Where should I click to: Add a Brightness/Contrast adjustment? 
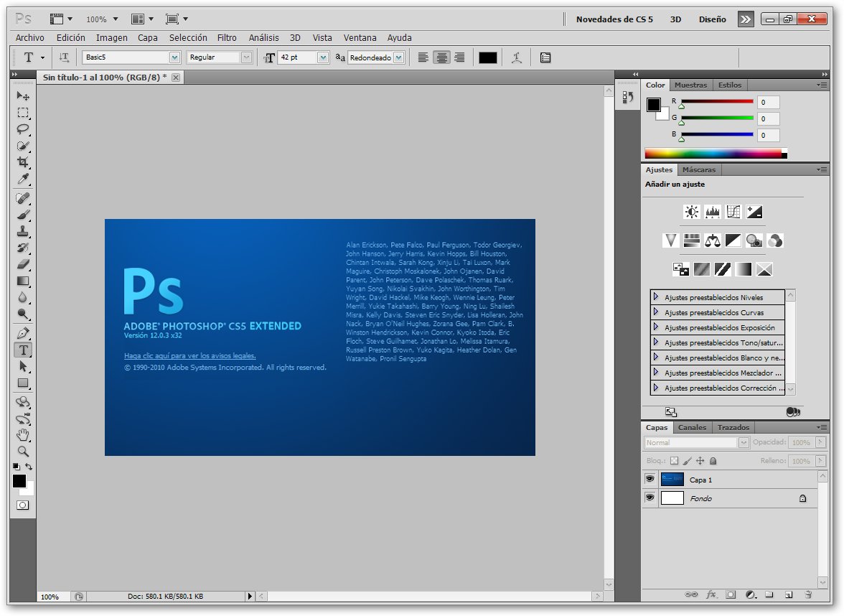pos(692,212)
